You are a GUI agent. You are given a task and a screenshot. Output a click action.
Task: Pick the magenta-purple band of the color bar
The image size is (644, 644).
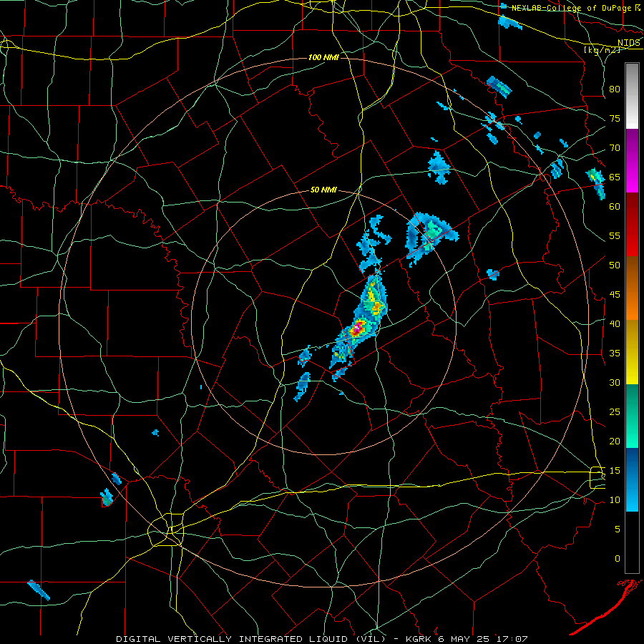click(x=632, y=160)
